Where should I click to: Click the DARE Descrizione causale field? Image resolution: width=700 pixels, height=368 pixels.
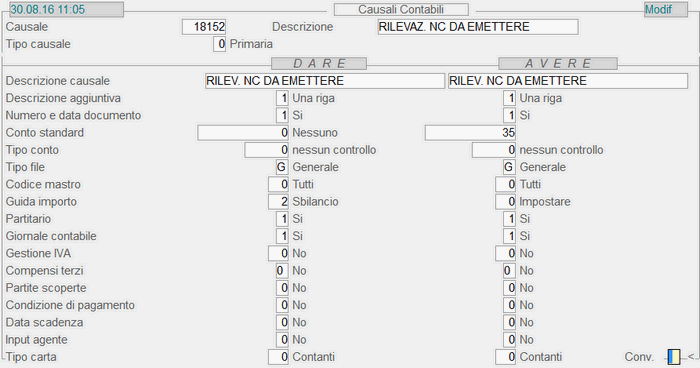click(x=325, y=81)
